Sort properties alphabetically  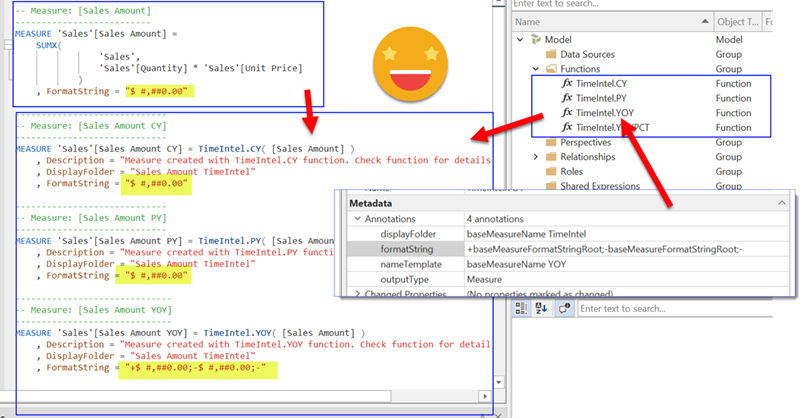[x=542, y=308]
